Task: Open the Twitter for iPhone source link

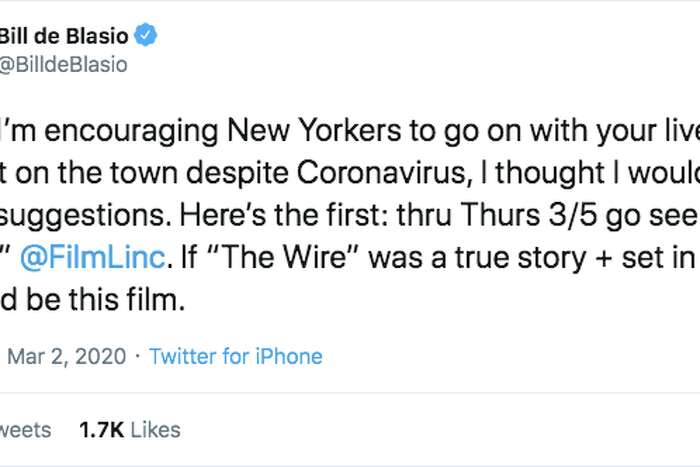Action: [235, 356]
